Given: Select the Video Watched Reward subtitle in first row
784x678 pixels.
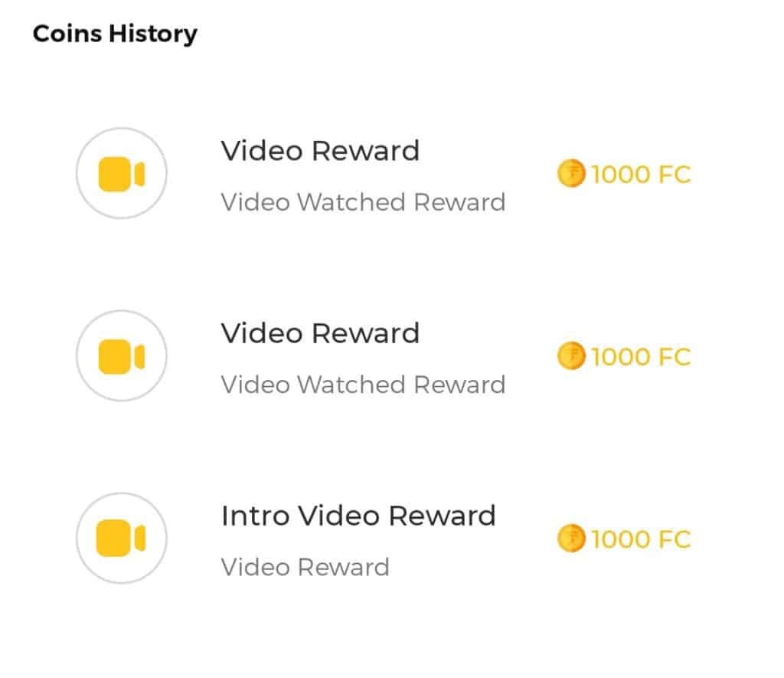Looking at the screenshot, I should coord(363,201).
